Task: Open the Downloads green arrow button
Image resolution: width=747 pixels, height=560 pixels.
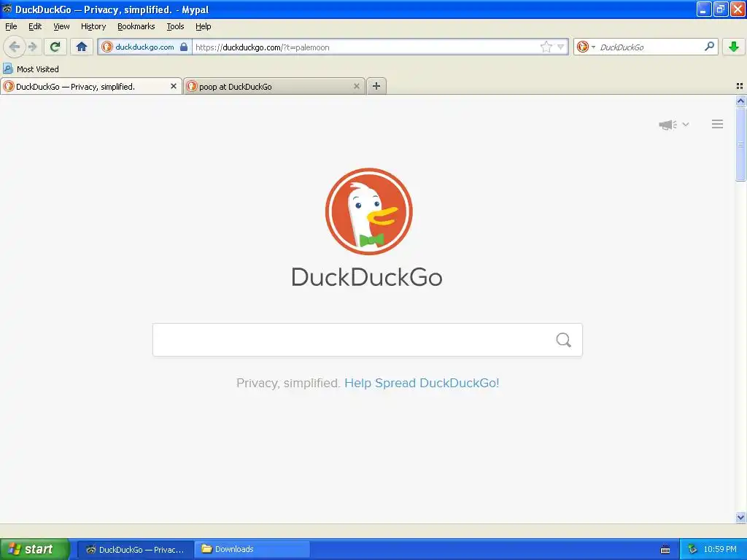Action: 734,47
